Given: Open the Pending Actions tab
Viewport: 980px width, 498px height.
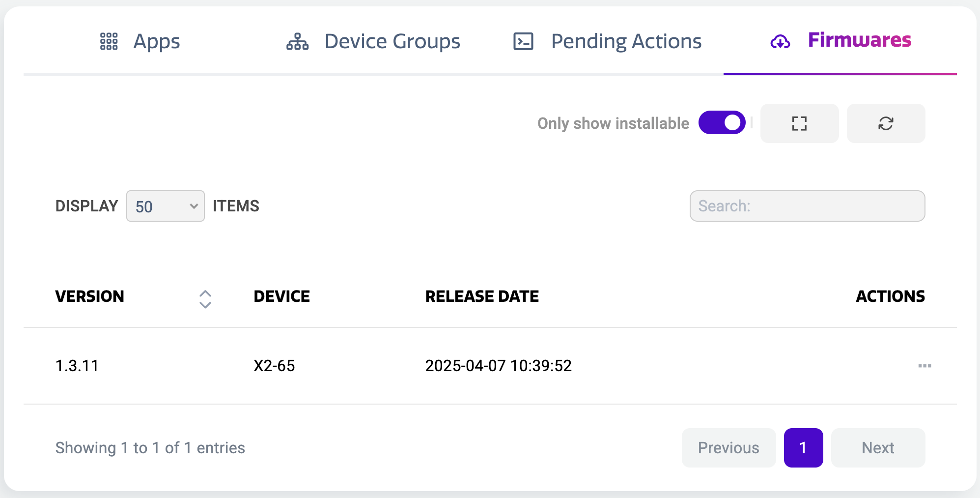Looking at the screenshot, I should tap(626, 41).
